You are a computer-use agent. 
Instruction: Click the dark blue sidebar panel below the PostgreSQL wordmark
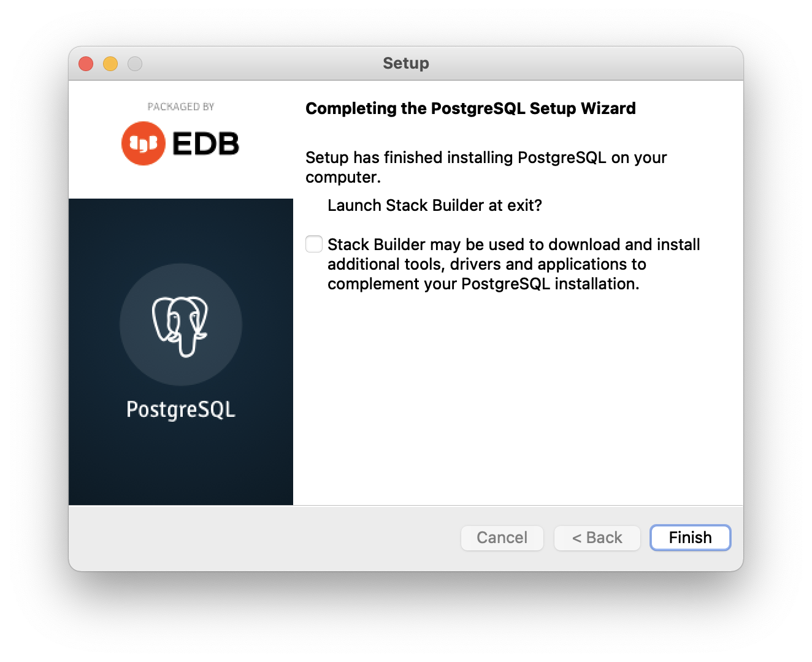pos(180,466)
